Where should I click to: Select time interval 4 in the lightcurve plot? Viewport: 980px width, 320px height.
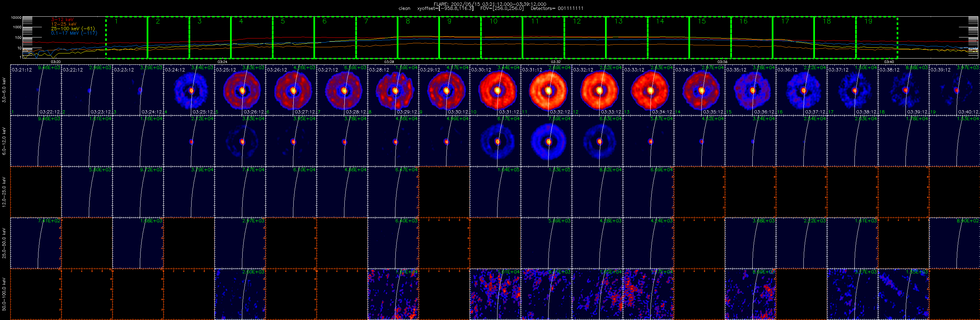[x=251, y=38]
